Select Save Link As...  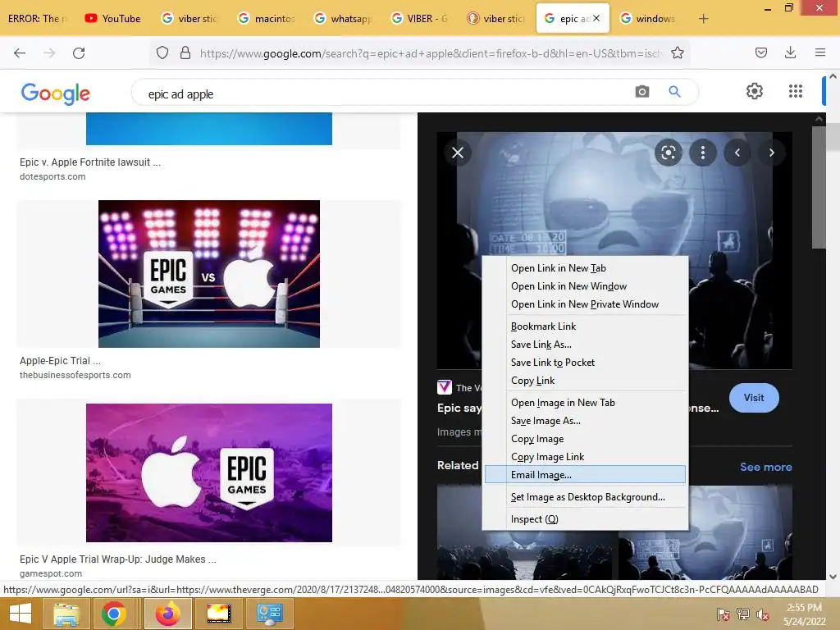coord(585,345)
